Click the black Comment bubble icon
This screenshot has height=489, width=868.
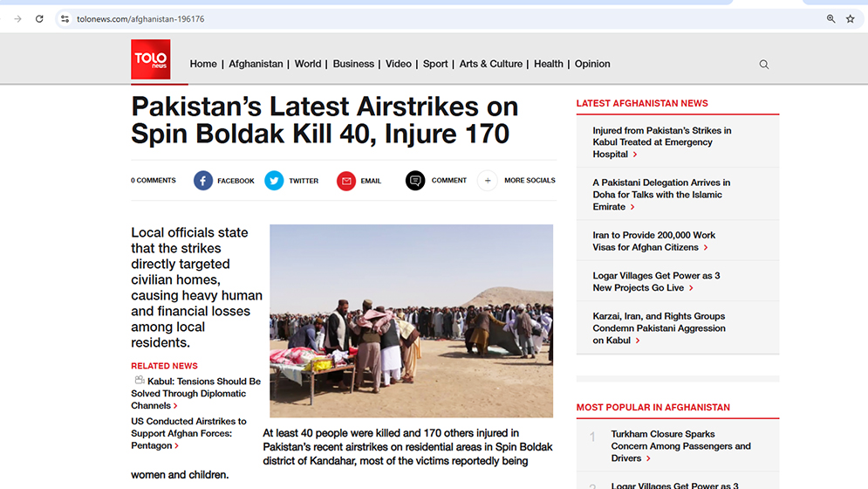[x=415, y=181]
